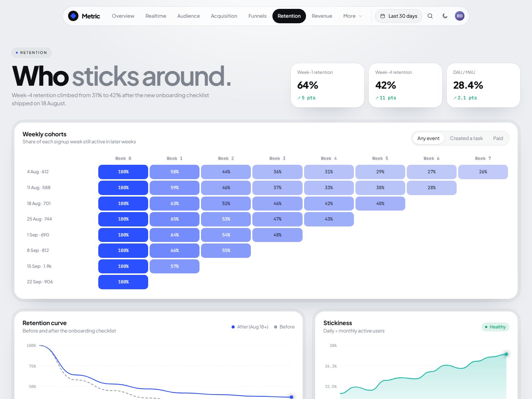The height and width of the screenshot is (399, 532).
Task: Open search with the magnifier icon
Action: pos(430,16)
